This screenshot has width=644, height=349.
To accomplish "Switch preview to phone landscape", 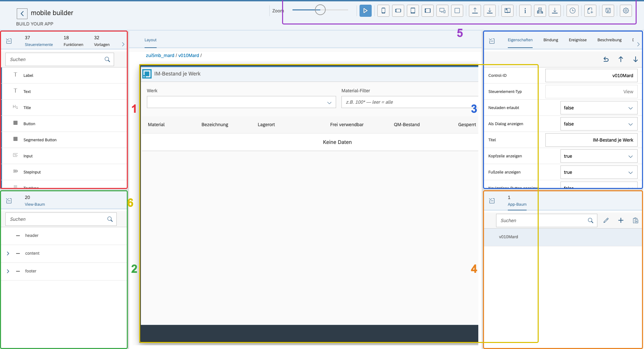I will [x=398, y=11].
